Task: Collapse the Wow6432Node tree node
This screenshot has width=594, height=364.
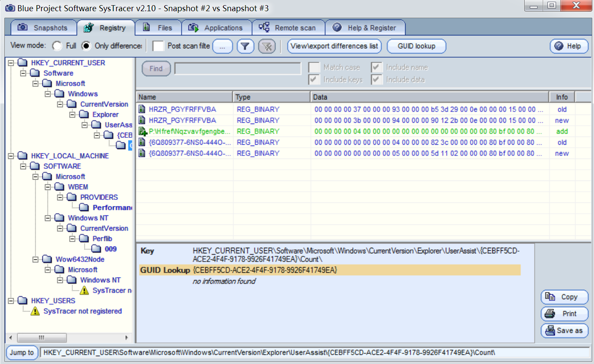Action: pyautogui.click(x=35, y=259)
